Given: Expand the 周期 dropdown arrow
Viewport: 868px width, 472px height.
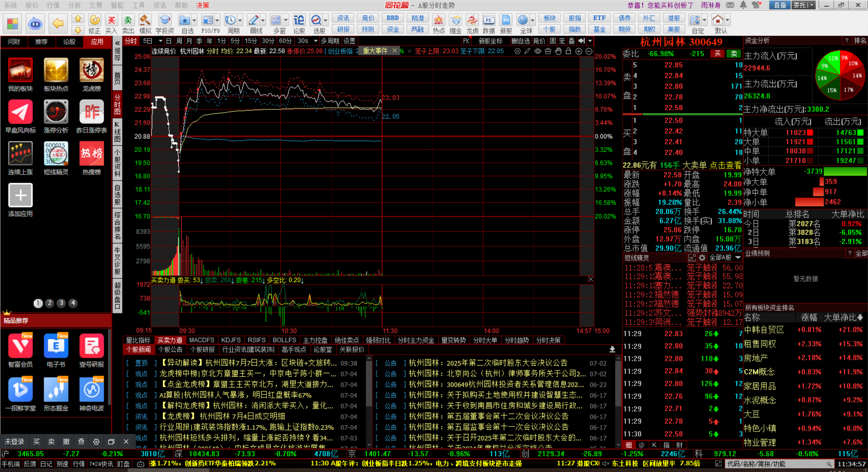Looking at the screenshot, I should [240, 20].
